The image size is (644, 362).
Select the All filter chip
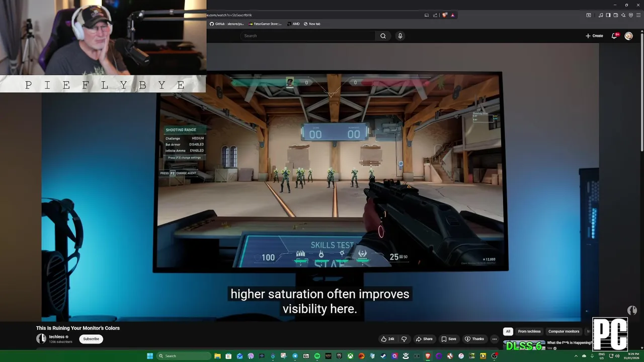click(x=508, y=331)
